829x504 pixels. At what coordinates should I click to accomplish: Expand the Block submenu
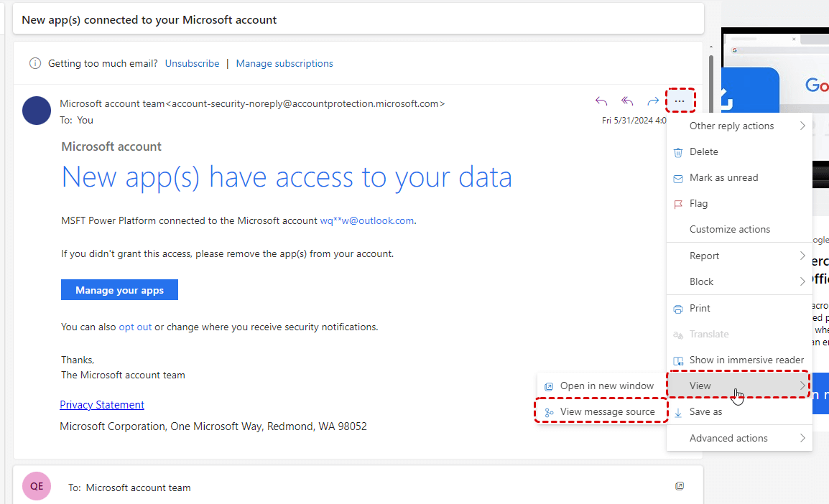(x=738, y=282)
